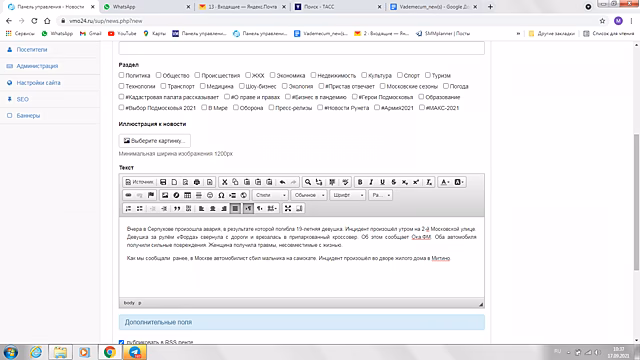Undo last action in editor

point(282,182)
